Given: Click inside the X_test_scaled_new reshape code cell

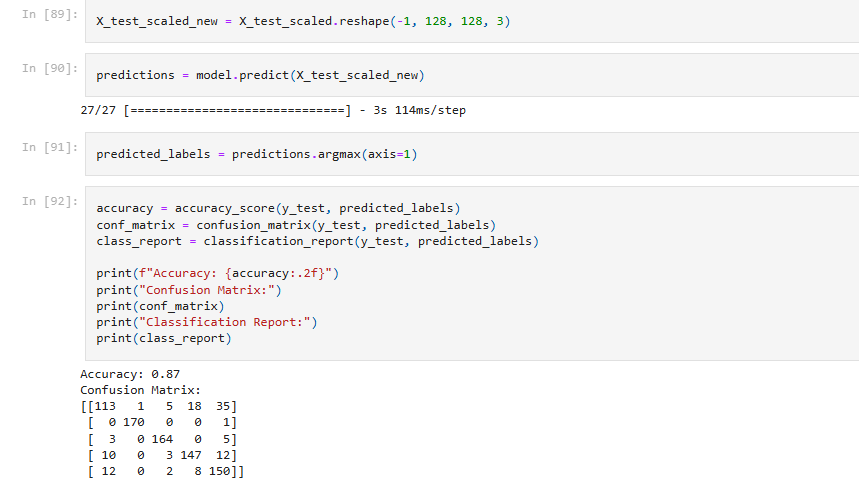Looking at the screenshot, I should [x=472, y=21].
